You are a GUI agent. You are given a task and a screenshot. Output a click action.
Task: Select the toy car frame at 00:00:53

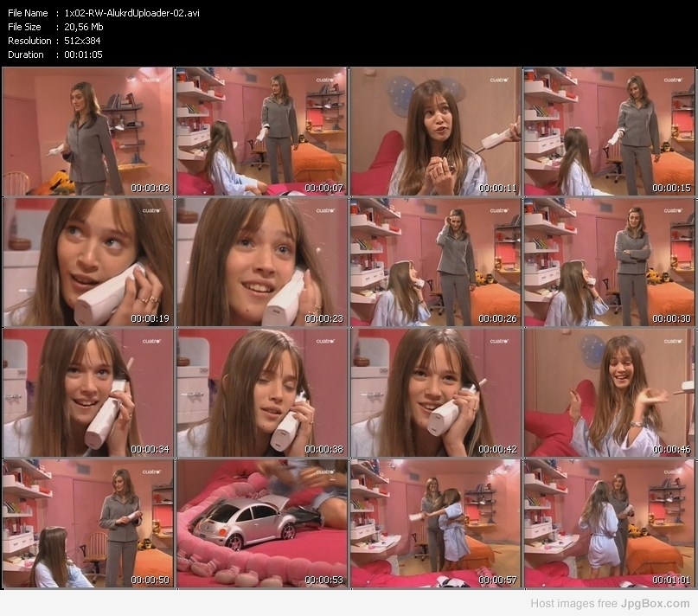point(262,523)
